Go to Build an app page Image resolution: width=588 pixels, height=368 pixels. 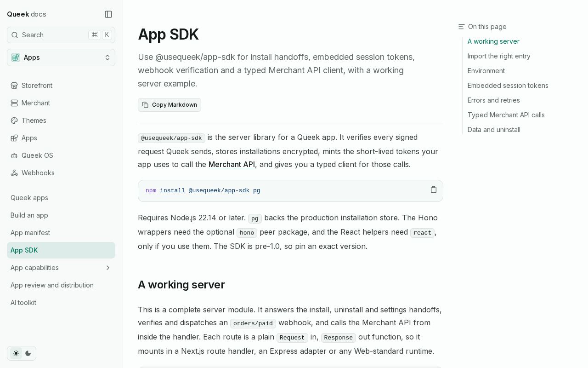(x=61, y=215)
